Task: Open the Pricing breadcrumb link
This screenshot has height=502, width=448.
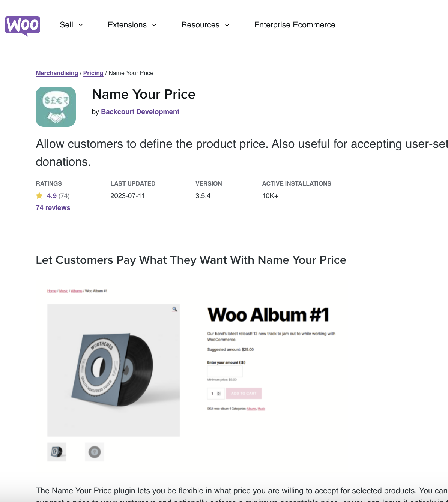Action: [x=93, y=73]
